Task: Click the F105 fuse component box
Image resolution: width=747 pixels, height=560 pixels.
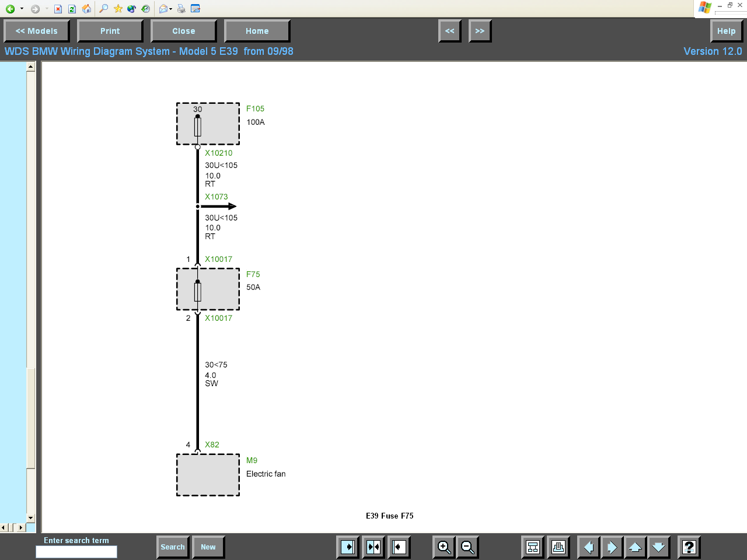Action: 208,124
